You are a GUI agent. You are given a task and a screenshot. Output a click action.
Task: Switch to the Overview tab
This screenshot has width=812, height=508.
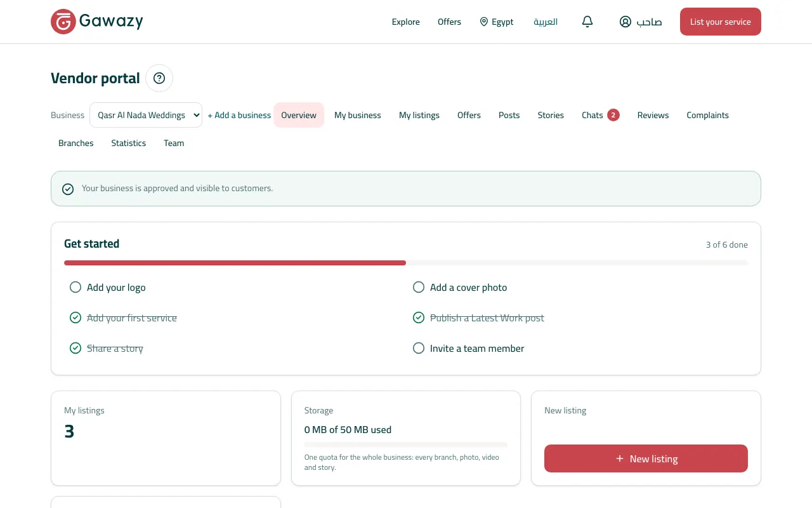point(299,115)
